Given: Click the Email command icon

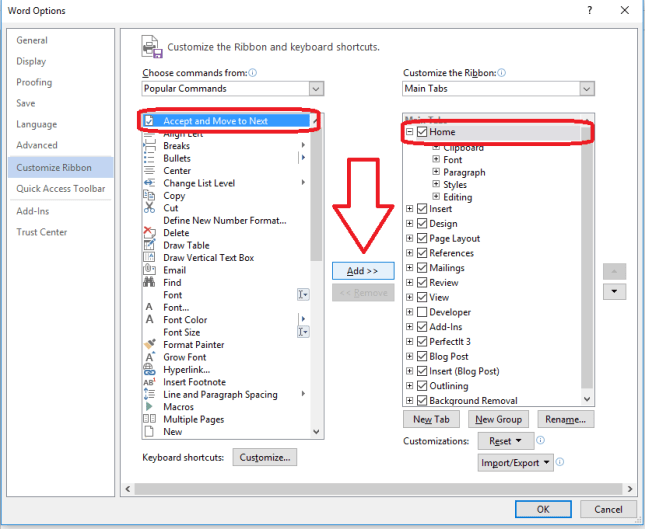Looking at the screenshot, I should (149, 270).
